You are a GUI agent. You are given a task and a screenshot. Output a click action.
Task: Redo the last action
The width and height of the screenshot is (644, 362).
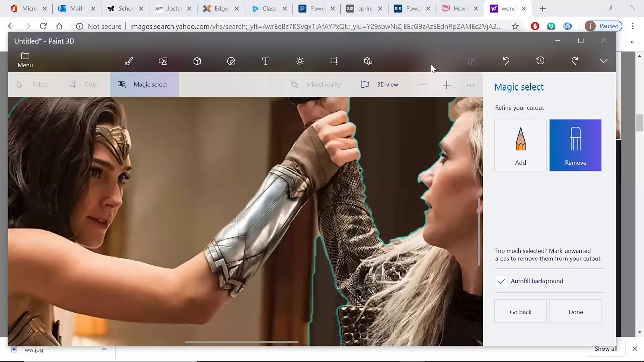click(x=575, y=61)
